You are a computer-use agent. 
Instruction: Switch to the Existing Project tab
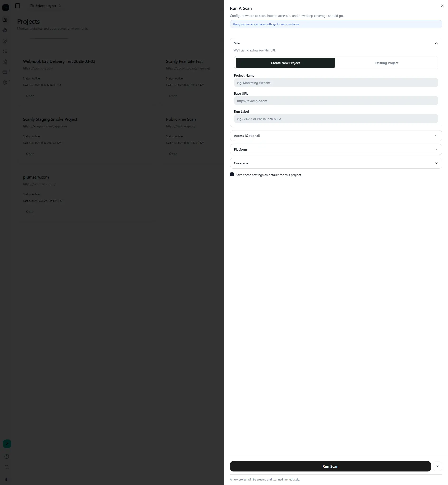[386, 63]
